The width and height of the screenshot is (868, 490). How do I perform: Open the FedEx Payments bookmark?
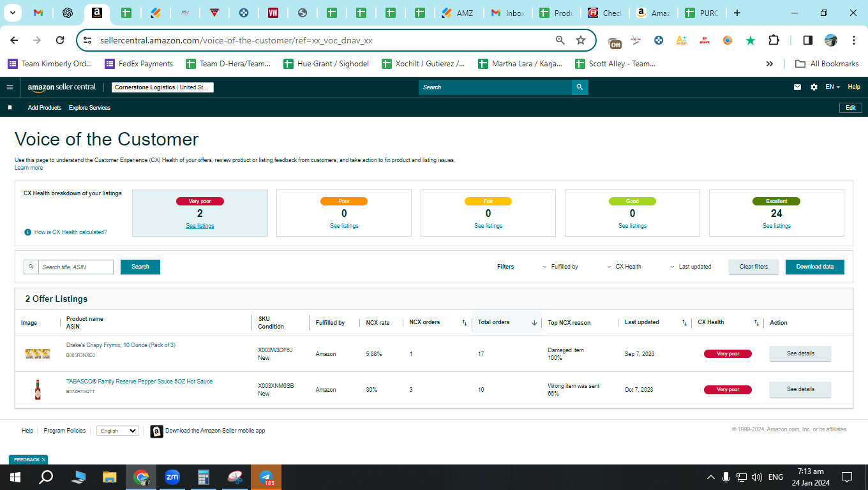[x=139, y=64]
